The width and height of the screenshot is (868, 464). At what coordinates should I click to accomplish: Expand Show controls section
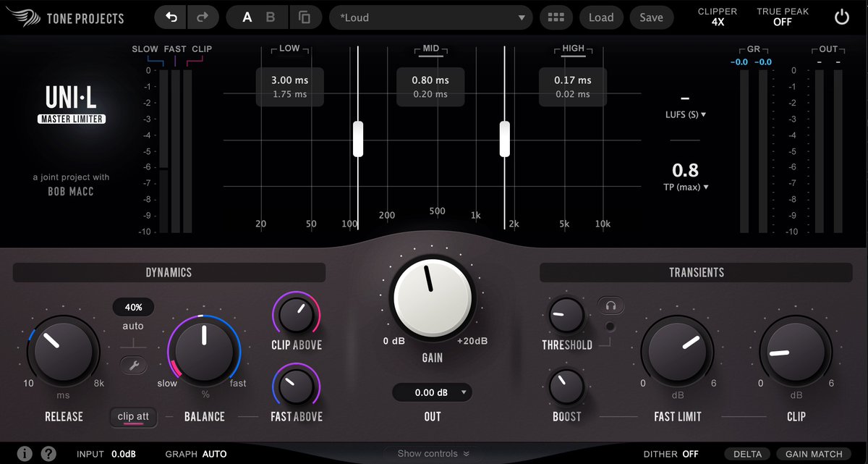433,454
